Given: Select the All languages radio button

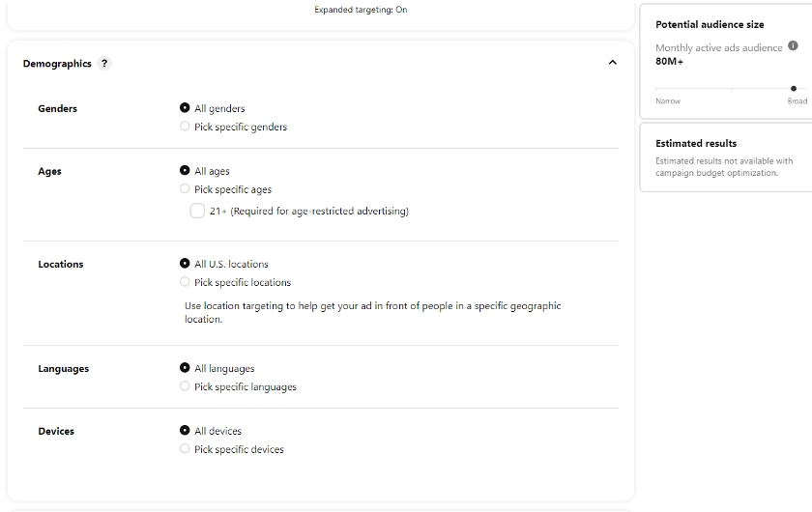Looking at the screenshot, I should click(x=185, y=367).
